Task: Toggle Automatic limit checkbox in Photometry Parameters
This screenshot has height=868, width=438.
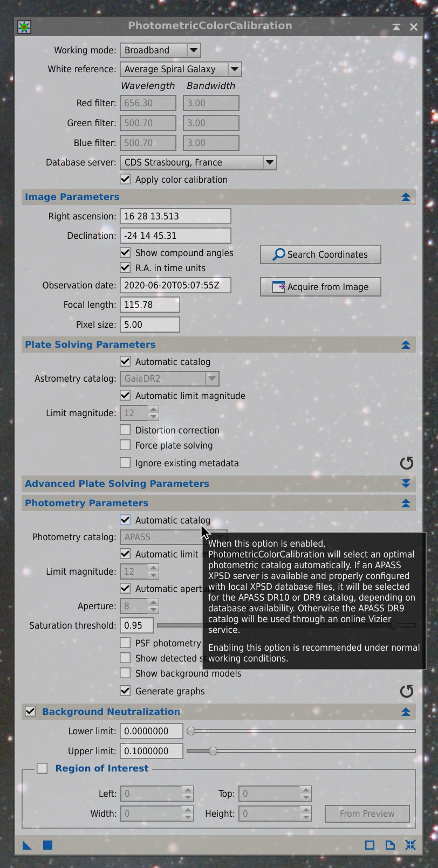Action: (x=125, y=554)
